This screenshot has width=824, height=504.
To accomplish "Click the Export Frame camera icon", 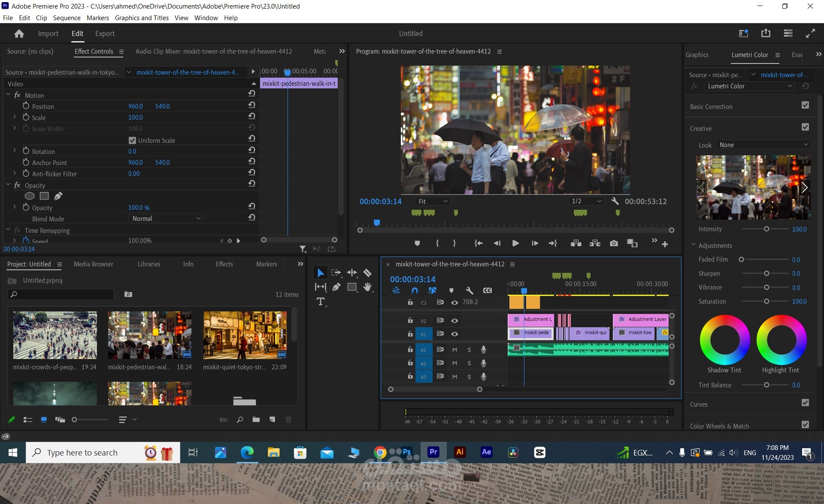I will [x=614, y=243].
